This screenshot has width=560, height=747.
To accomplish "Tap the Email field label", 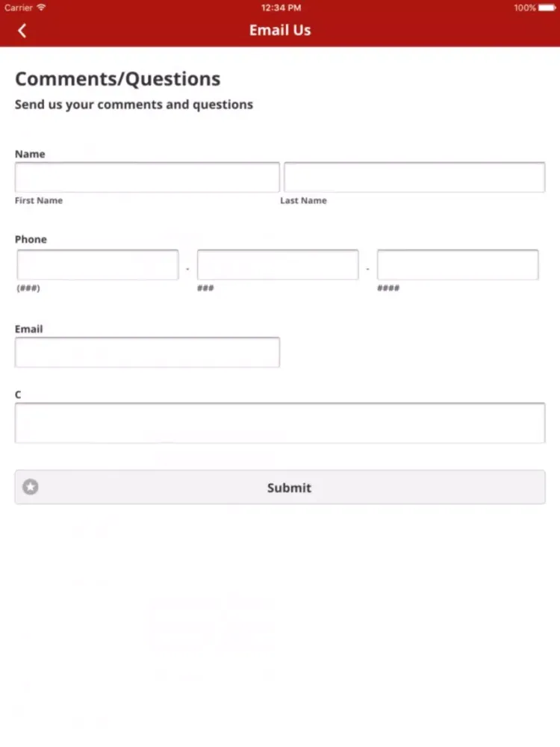I will [28, 329].
